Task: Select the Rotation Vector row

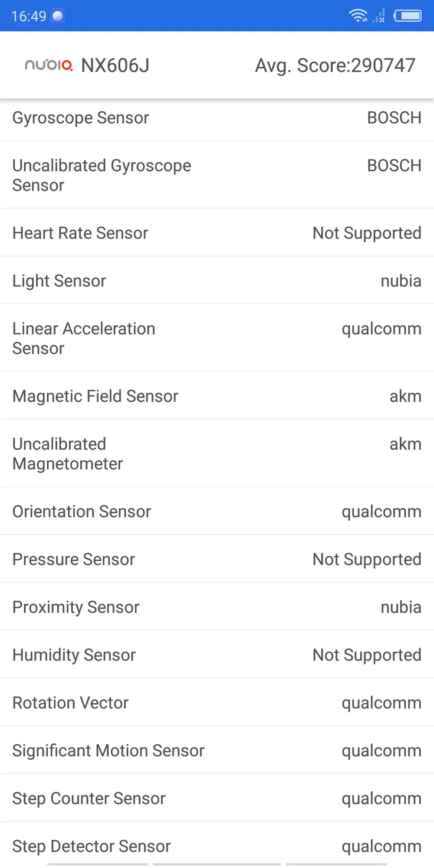Action: [x=217, y=702]
